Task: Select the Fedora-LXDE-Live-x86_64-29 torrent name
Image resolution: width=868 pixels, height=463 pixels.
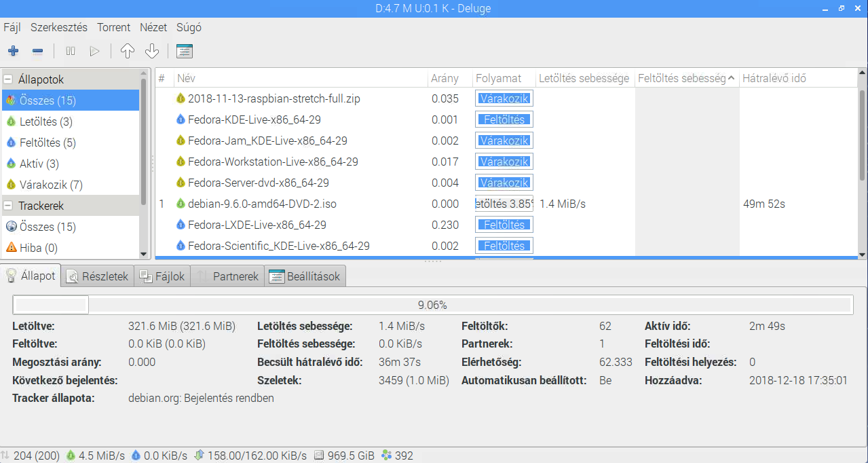Action: (257, 225)
